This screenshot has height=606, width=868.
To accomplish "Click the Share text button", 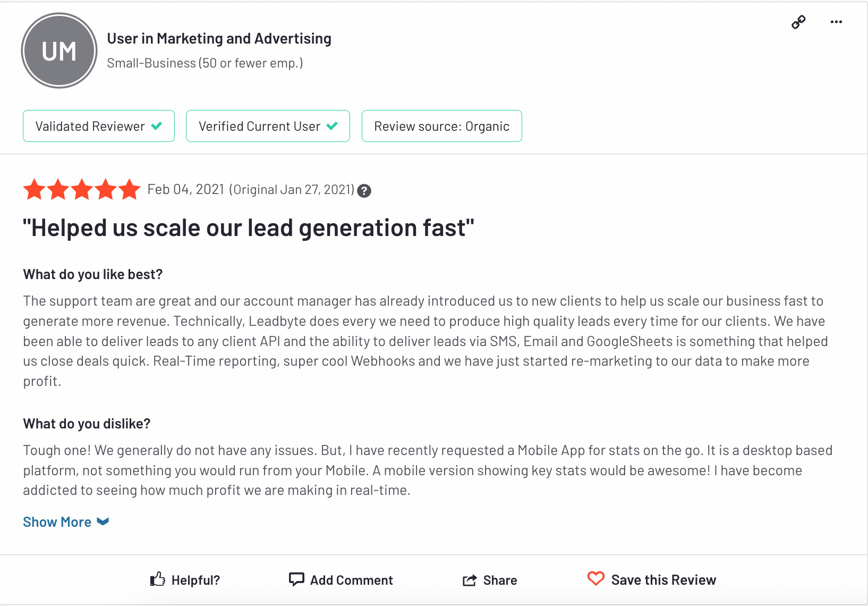I will [x=500, y=580].
